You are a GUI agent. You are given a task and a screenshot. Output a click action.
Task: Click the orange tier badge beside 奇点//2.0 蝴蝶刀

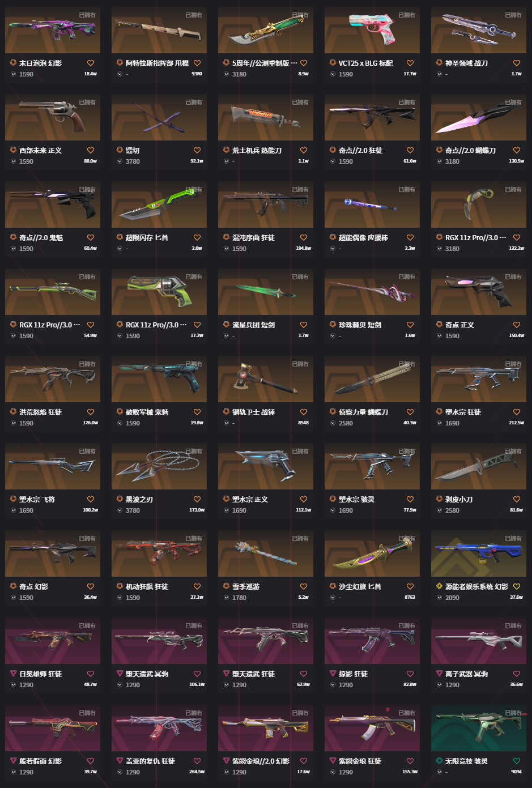coord(439,150)
